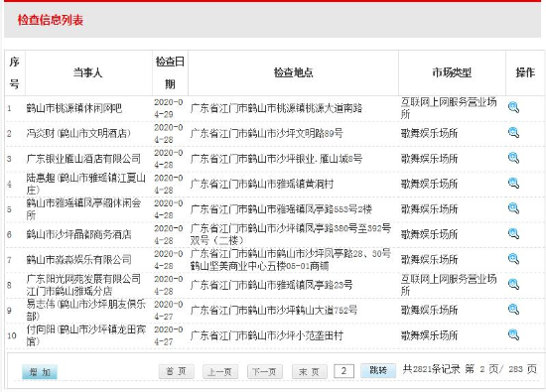Select the 检查信息列表 title

[x=51, y=20]
